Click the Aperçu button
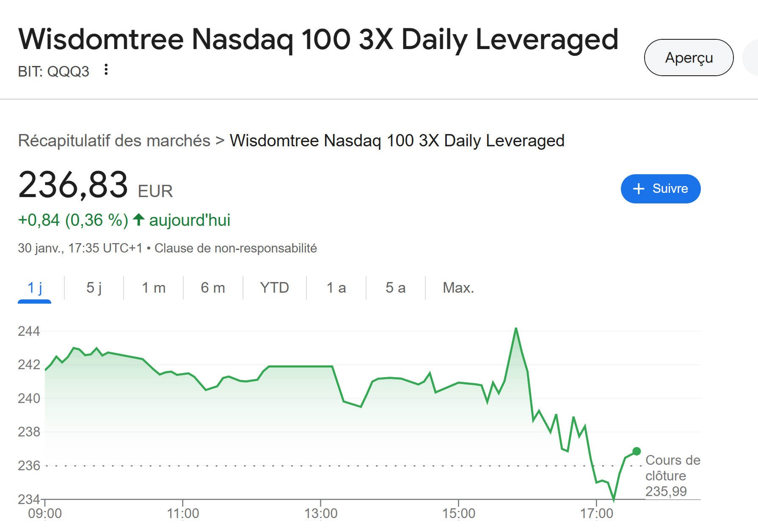 (689, 58)
